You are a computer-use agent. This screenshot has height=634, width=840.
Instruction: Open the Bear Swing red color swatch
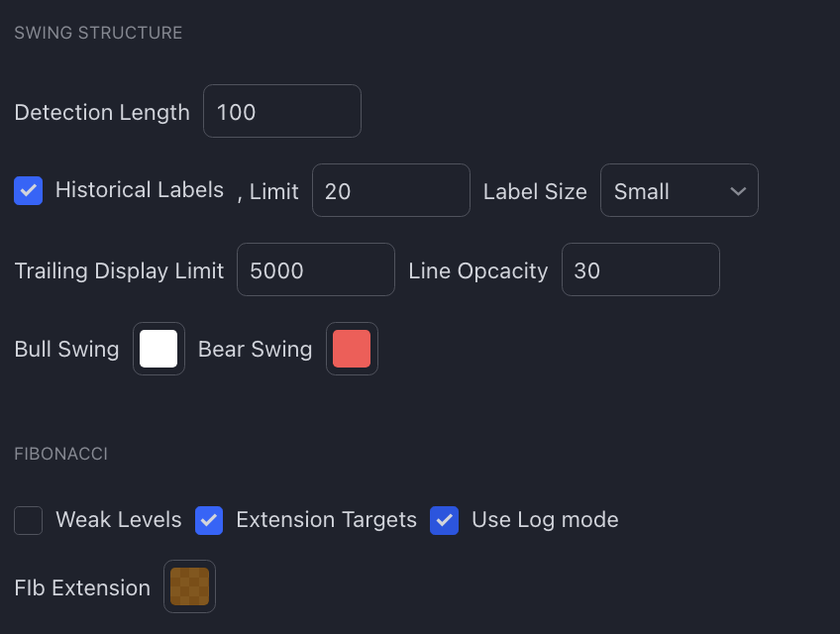(352, 349)
